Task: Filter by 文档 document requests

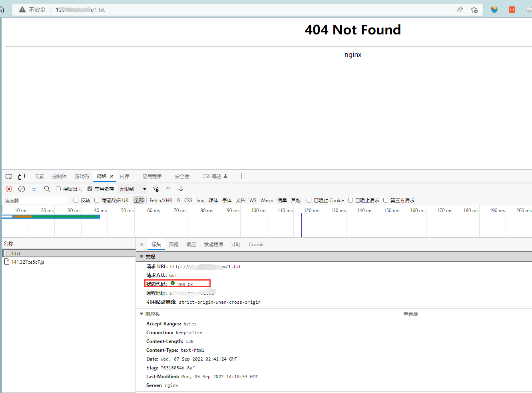Action: pos(240,201)
